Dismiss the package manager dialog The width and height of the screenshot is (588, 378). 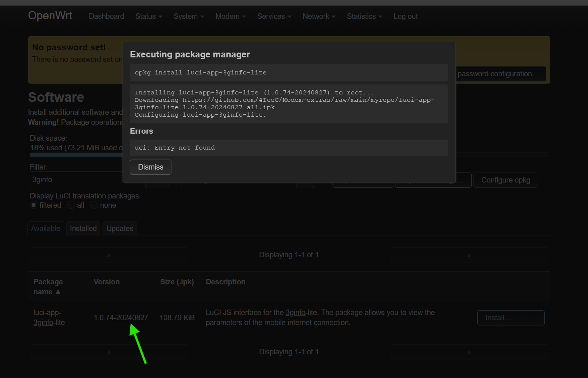[150, 167]
